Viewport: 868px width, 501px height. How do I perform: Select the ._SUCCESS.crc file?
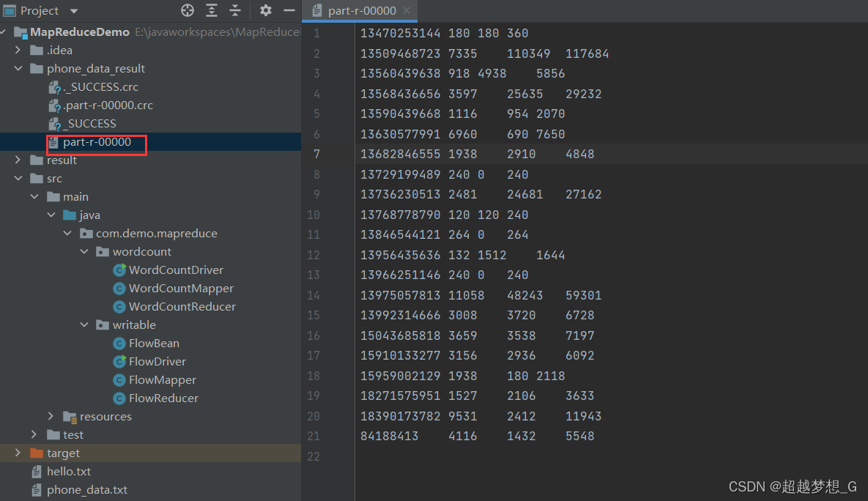100,87
